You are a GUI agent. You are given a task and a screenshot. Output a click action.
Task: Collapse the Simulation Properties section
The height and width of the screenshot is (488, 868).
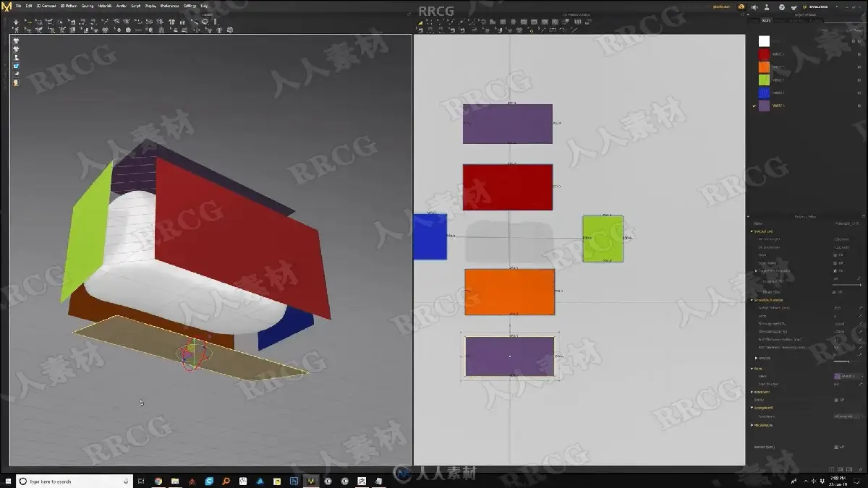[x=752, y=300]
